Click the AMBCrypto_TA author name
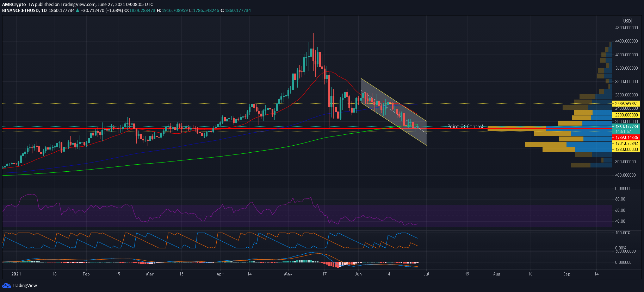The image size is (644, 292). (18, 5)
